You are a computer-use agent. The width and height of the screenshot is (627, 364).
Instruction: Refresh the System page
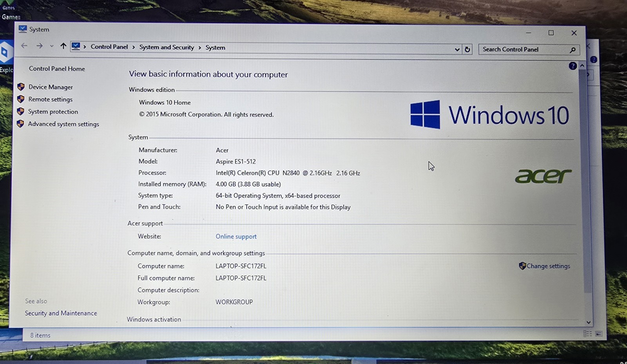[467, 49]
